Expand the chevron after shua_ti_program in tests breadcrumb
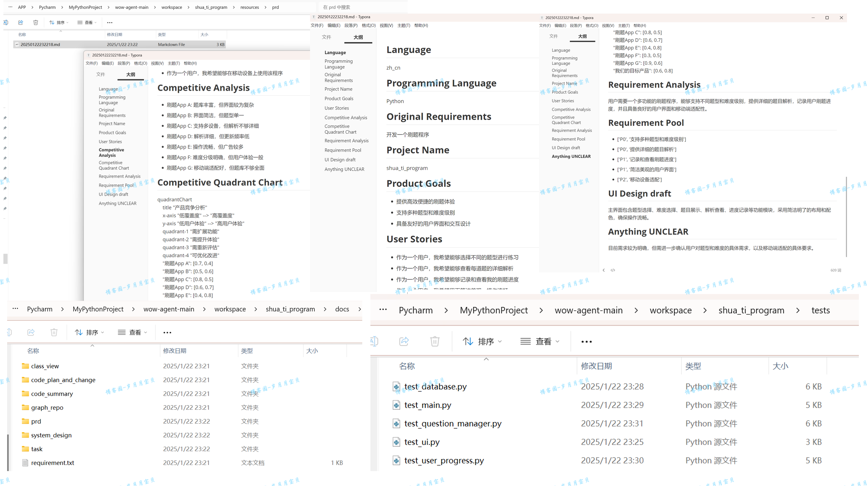 point(798,310)
